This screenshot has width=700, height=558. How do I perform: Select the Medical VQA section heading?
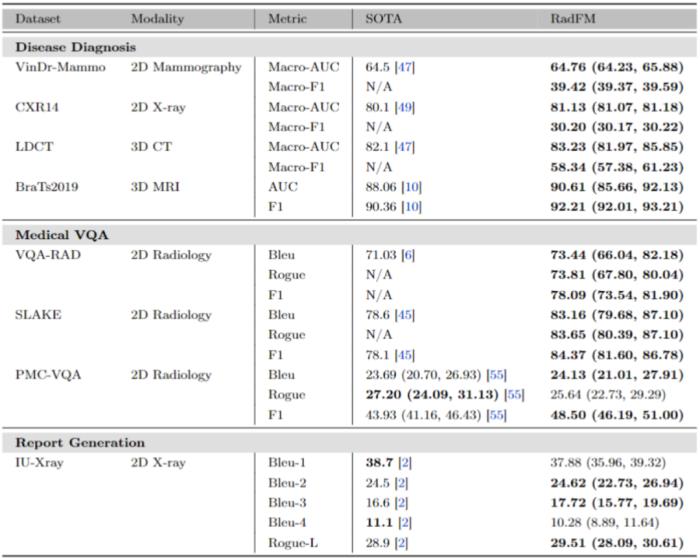click(62, 235)
